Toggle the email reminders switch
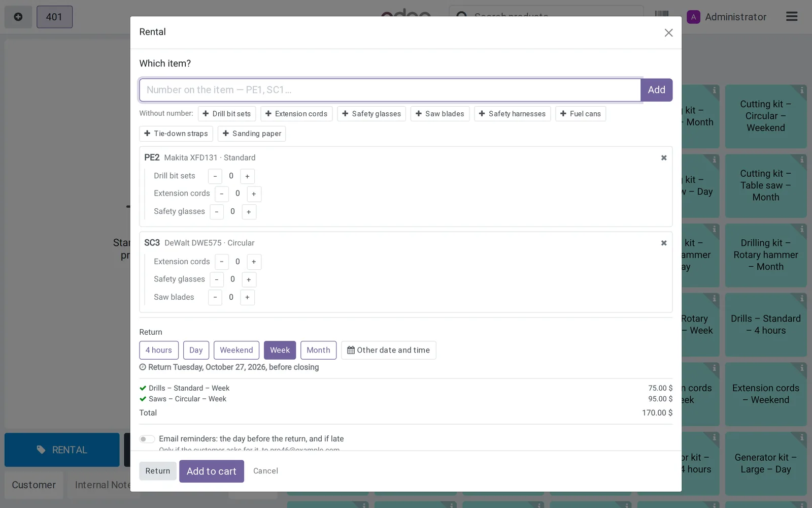Screen dimensions: 812x508 coord(147,439)
